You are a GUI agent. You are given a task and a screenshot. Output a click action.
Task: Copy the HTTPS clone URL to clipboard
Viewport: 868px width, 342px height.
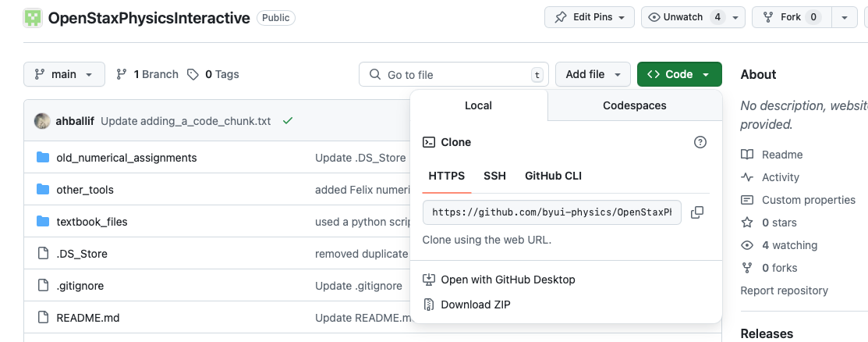(x=697, y=212)
